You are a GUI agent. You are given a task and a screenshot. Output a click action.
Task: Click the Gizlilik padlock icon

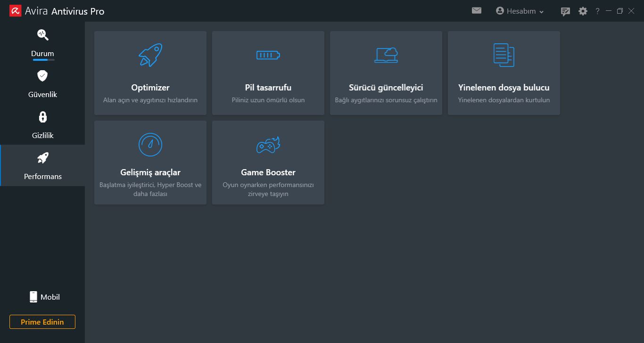tap(43, 116)
